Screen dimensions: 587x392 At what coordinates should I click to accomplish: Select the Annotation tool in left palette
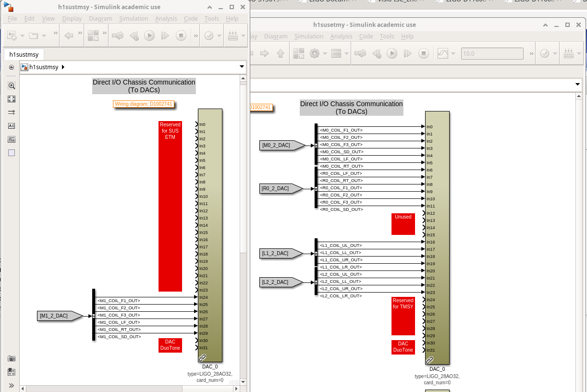click(12, 126)
